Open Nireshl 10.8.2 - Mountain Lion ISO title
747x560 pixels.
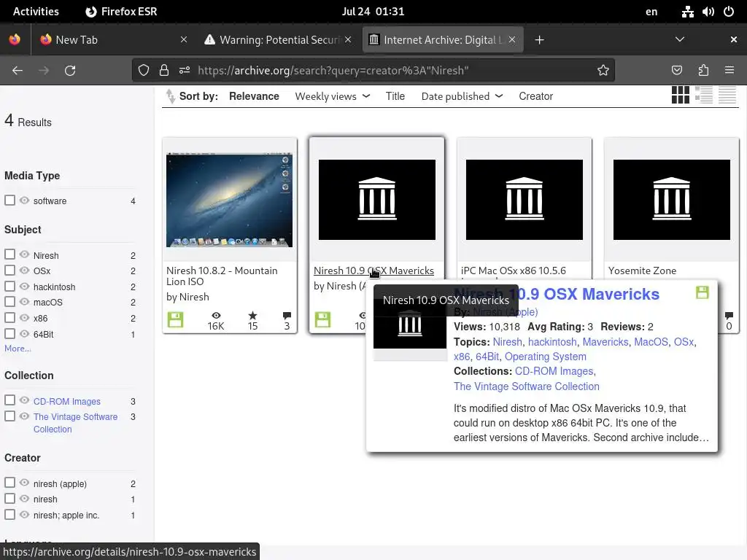[x=222, y=276]
